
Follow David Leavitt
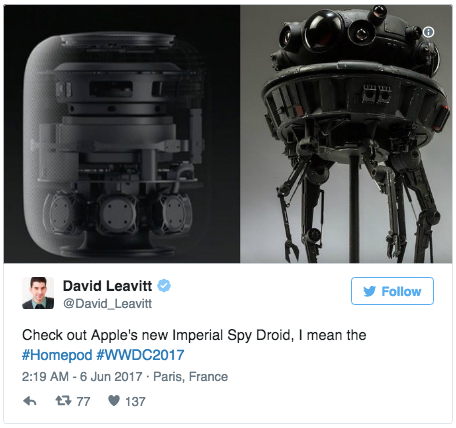(392, 291)
